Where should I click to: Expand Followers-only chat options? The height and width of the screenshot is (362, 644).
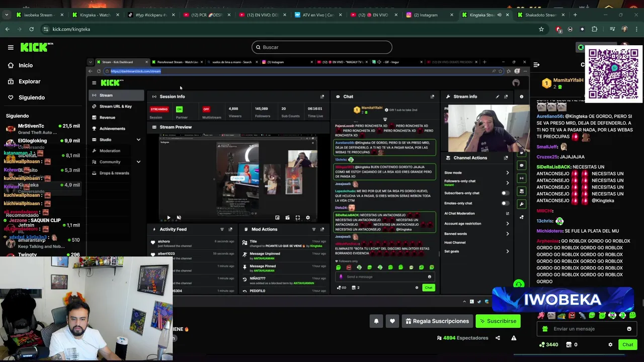tap(507, 182)
